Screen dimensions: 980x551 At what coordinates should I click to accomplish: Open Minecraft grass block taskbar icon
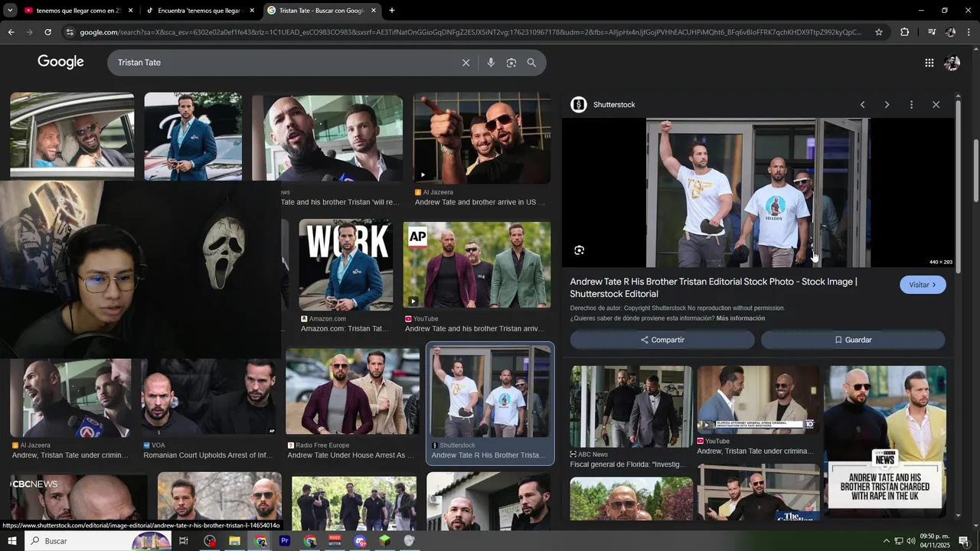[x=385, y=541]
